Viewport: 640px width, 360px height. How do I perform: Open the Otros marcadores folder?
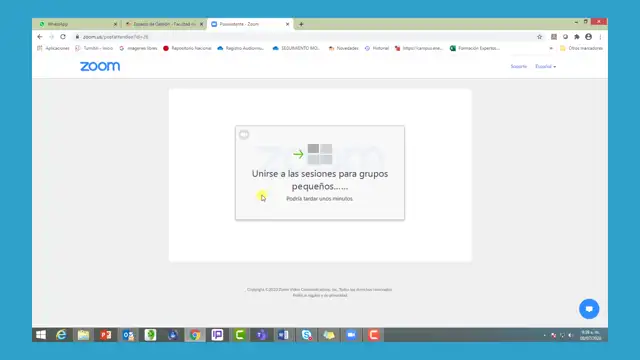tap(581, 48)
